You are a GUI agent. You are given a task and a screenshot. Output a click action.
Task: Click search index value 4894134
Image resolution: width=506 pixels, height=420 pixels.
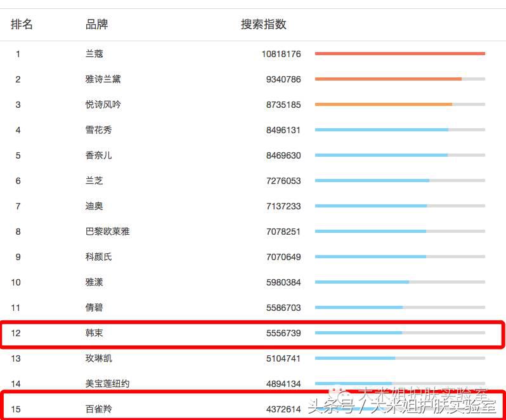pyautogui.click(x=283, y=384)
